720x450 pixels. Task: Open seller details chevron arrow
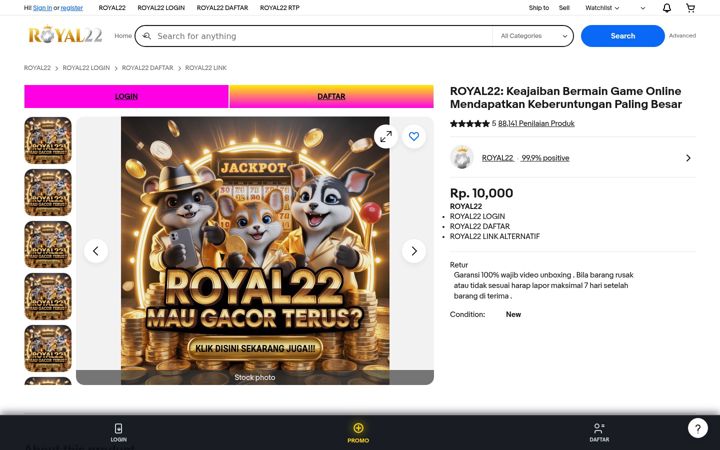[x=688, y=158]
